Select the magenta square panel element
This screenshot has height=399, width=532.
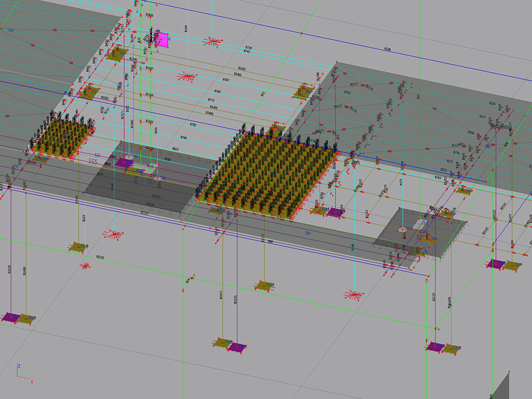(162, 40)
